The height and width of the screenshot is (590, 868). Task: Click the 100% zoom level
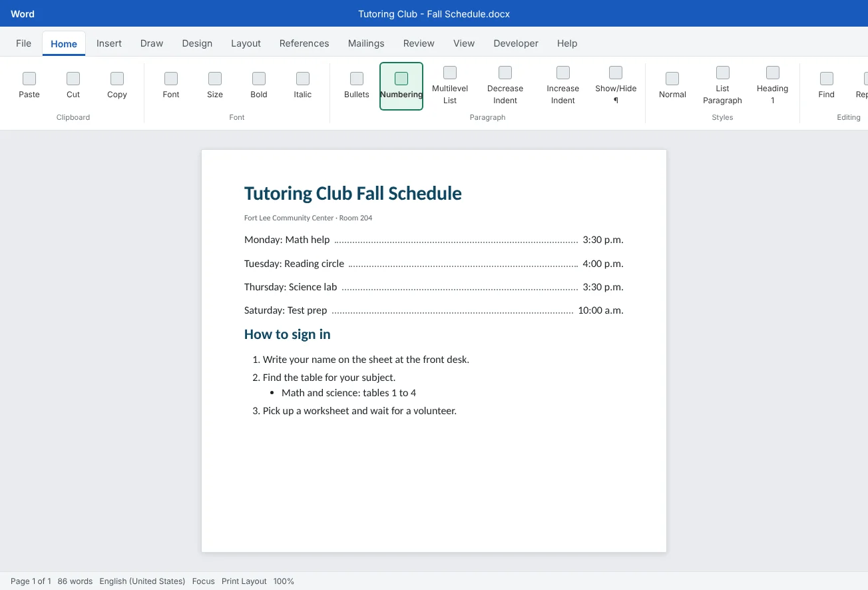pos(284,581)
